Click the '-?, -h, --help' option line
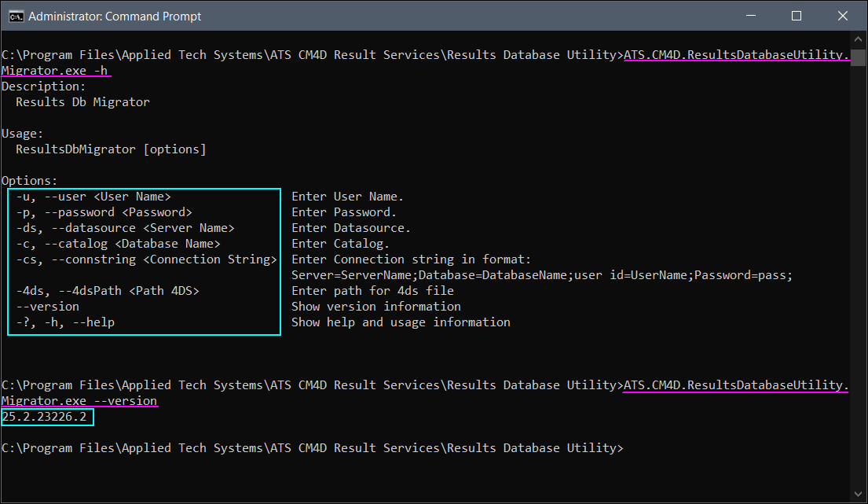868x504 pixels. click(65, 322)
